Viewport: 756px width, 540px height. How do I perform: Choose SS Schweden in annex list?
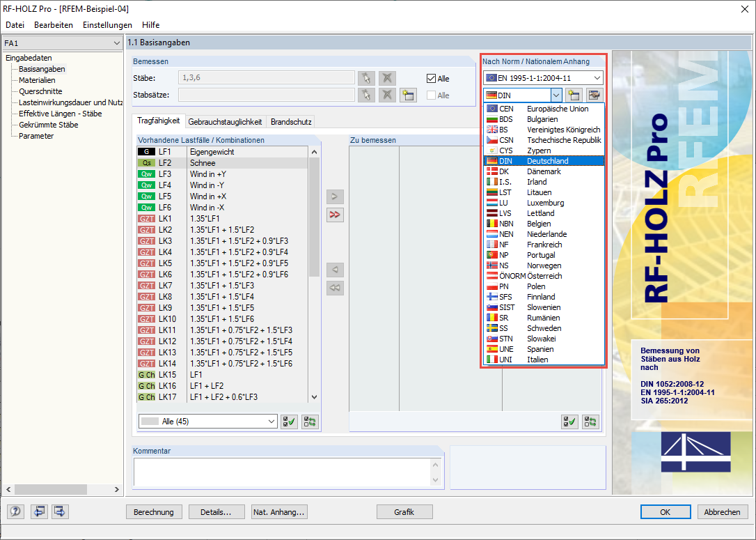coord(544,328)
